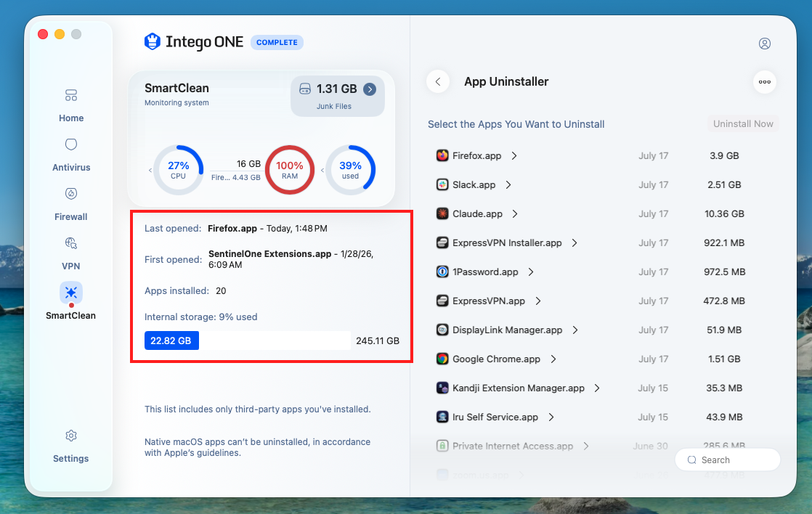Viewport: 812px width, 514px height.
Task: Select the DisplayLink Manager.app icon
Action: tap(442, 330)
